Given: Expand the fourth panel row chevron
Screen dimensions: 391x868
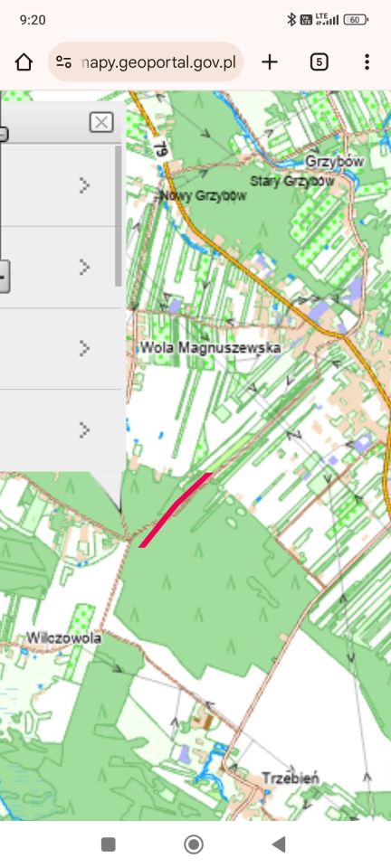Looking at the screenshot, I should [84, 430].
